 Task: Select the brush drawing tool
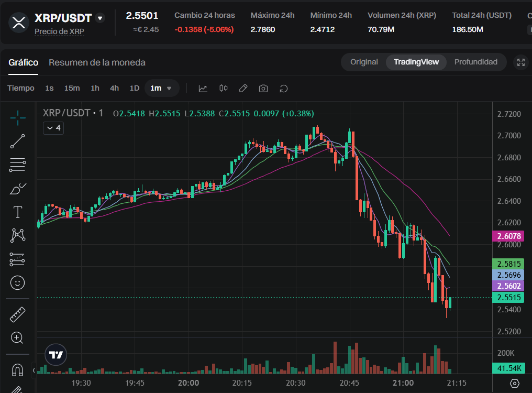(x=18, y=189)
